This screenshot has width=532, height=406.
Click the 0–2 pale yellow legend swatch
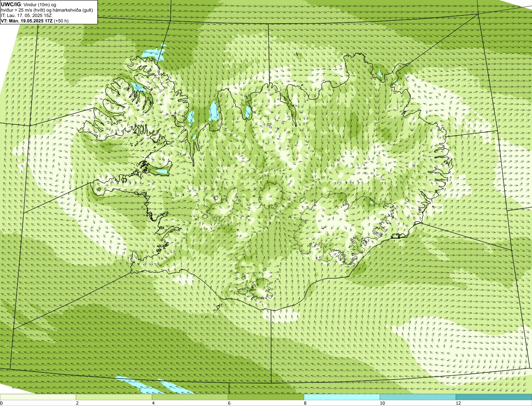coord(38,397)
